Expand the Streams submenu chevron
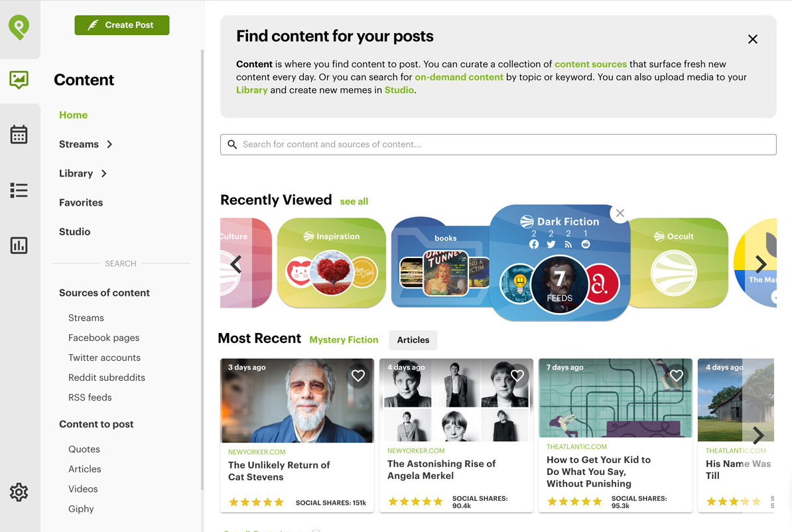Screen dimensions: 792x532 (x=109, y=145)
